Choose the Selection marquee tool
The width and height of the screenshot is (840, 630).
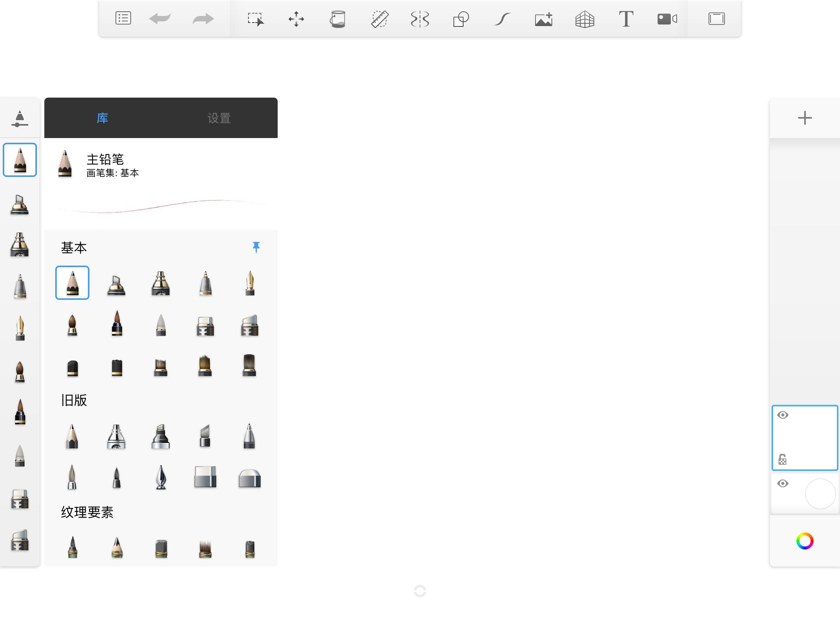[255, 19]
